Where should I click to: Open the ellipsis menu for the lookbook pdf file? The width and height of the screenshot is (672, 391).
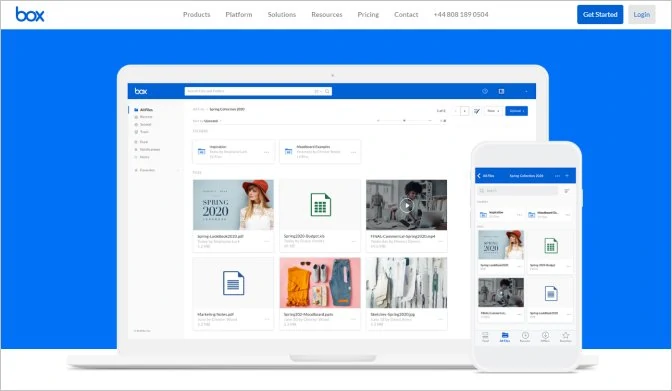(267, 241)
